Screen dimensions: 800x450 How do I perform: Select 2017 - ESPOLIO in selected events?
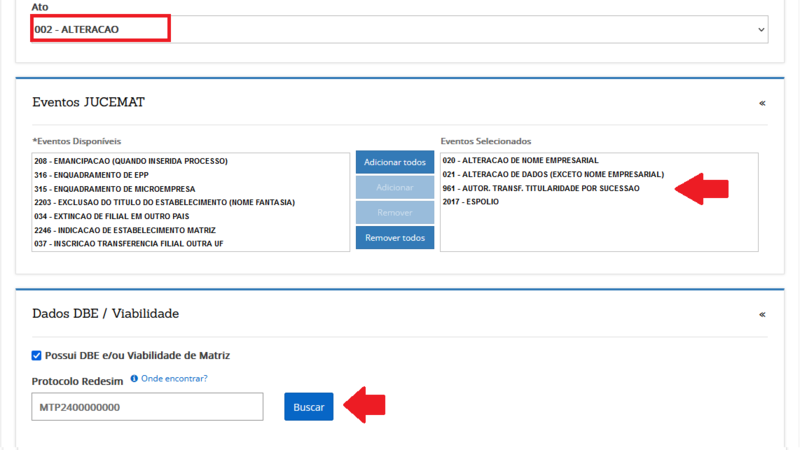point(470,202)
